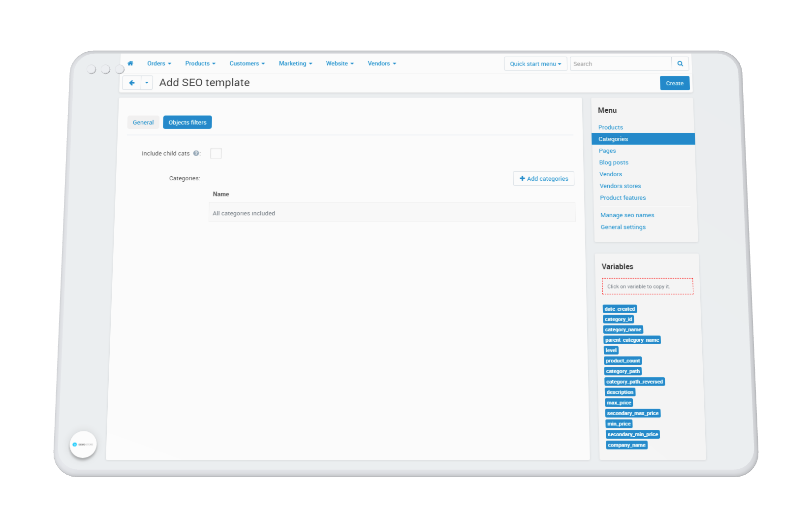The height and width of the screenshot is (517, 812).
Task: Copy the category_name variable
Action: coord(624,330)
